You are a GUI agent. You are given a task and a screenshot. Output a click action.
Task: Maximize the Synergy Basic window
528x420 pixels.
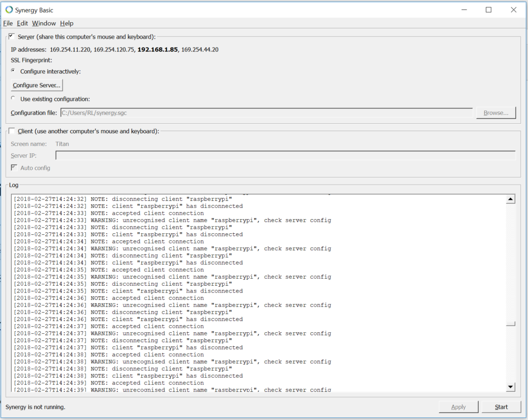(489, 10)
